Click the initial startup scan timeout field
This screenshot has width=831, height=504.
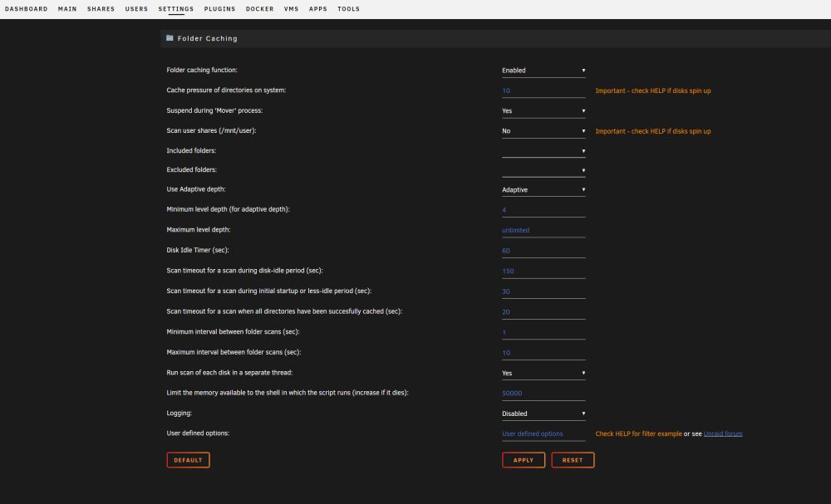pos(543,291)
